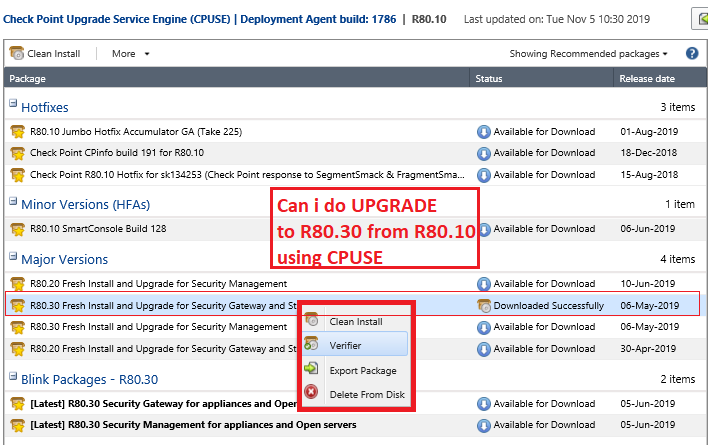Open Showing Recommended packages filter dropdown

pyautogui.click(x=588, y=54)
